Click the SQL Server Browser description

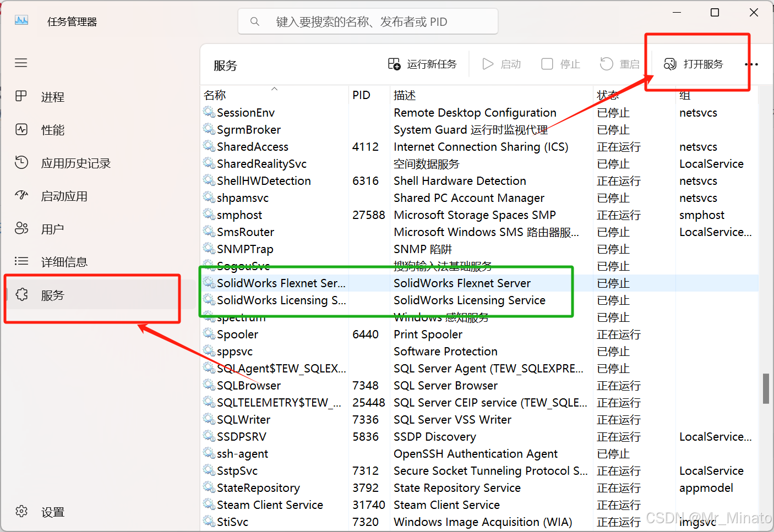[x=445, y=385]
